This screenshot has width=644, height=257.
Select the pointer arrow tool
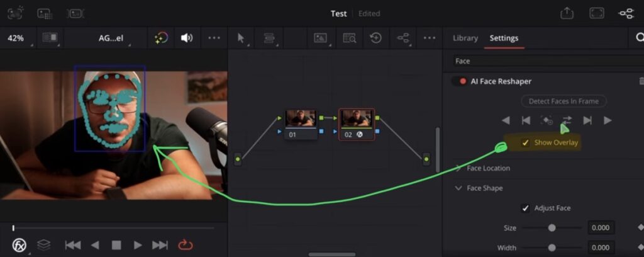click(x=241, y=38)
